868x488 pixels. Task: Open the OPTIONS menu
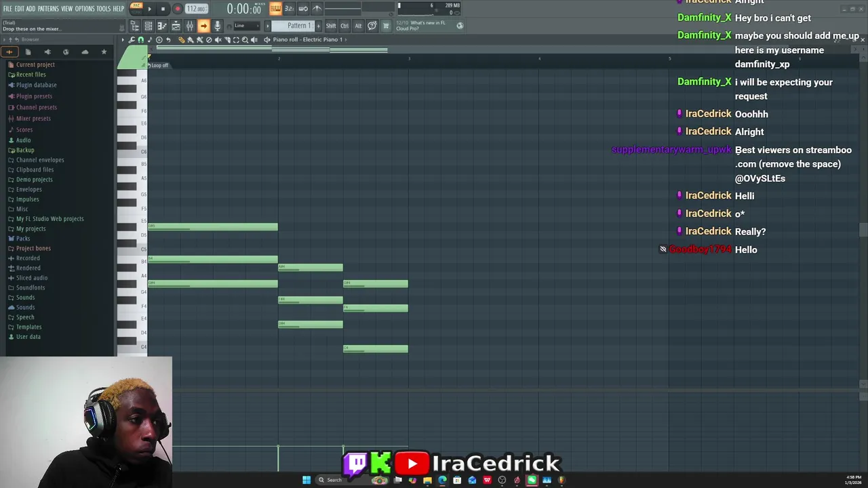85,8
